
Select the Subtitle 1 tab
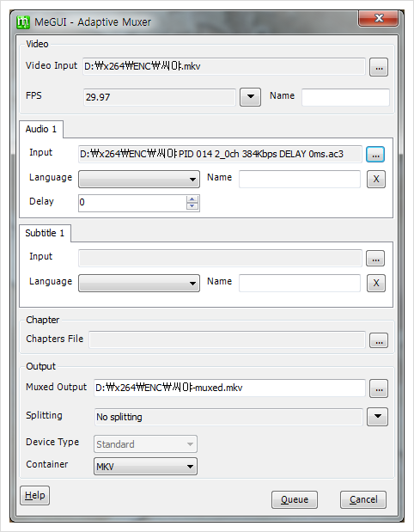45,233
